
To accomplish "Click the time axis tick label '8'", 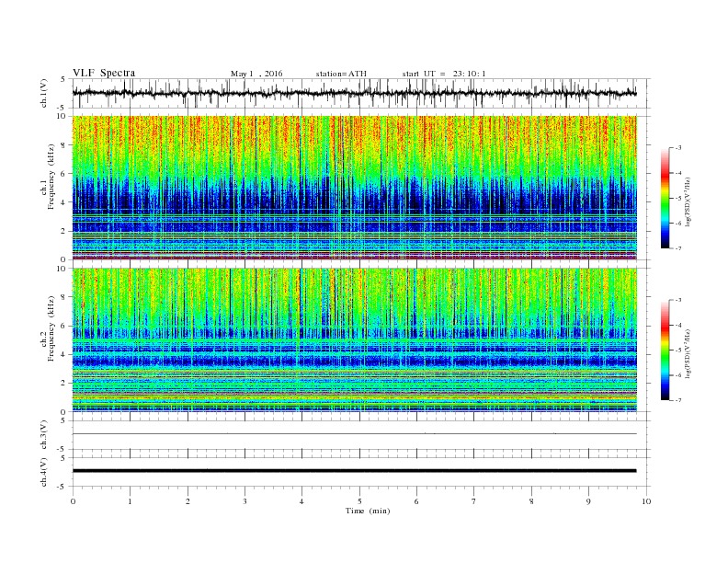I will tap(531, 501).
